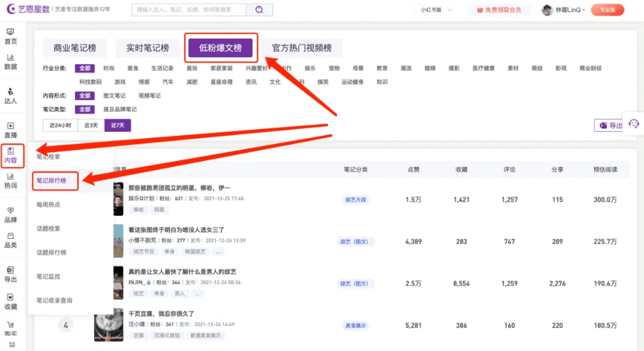644x351 pixels.
Task: Open the 内容 content sidebar icon
Action: (x=11, y=156)
